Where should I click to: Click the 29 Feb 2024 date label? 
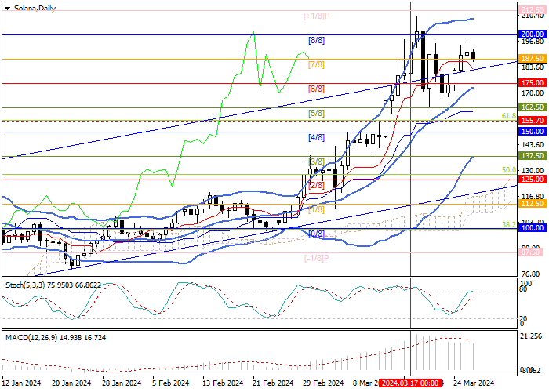(x=323, y=383)
